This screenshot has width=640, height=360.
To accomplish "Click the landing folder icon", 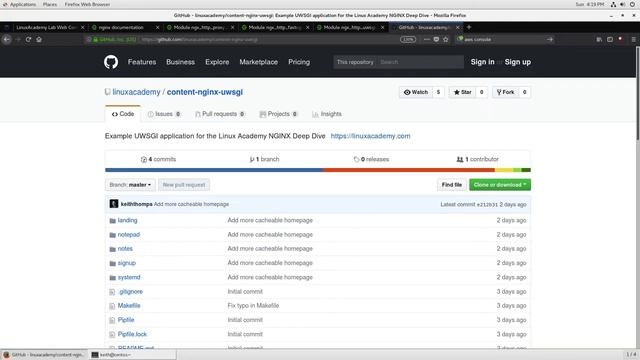I will point(113,221).
